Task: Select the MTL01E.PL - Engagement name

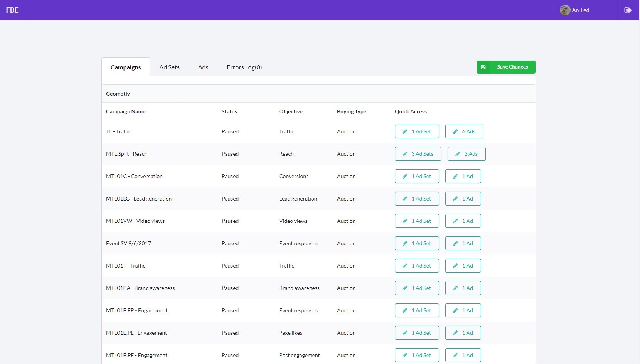Action: point(136,333)
